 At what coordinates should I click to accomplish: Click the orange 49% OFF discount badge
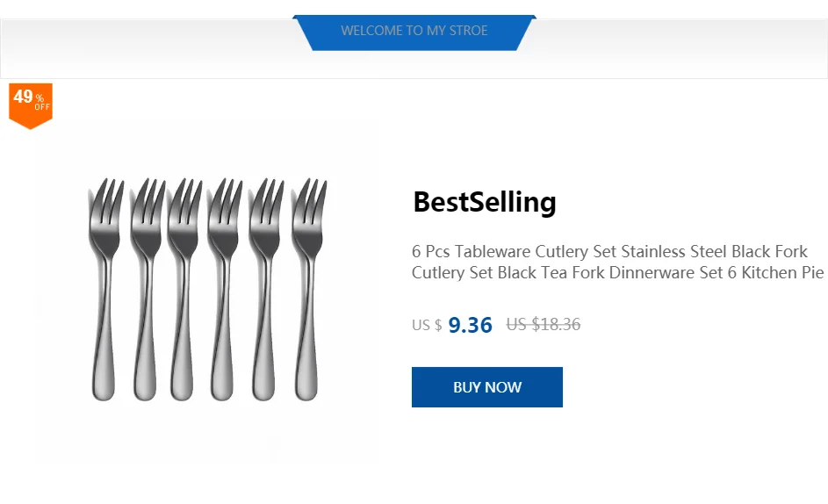(31, 104)
